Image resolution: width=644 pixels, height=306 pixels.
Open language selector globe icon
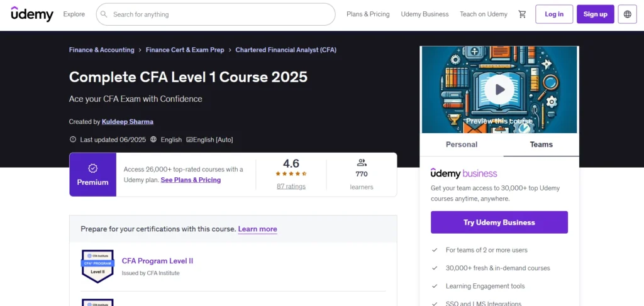coord(627,14)
